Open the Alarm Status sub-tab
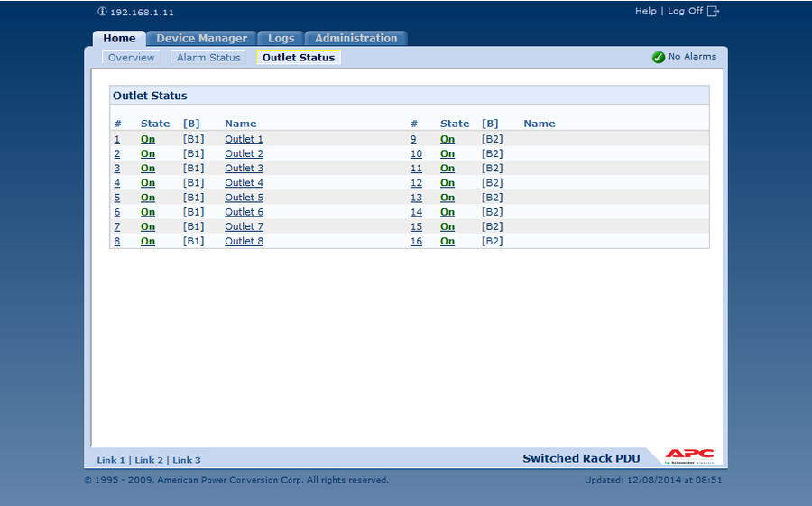Image resolution: width=812 pixels, height=506 pixels. 208,57
